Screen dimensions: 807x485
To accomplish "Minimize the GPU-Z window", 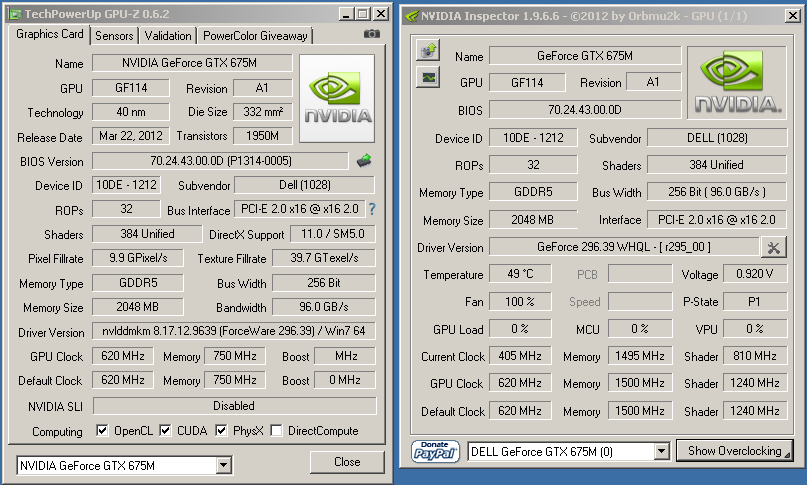I will coord(346,14).
